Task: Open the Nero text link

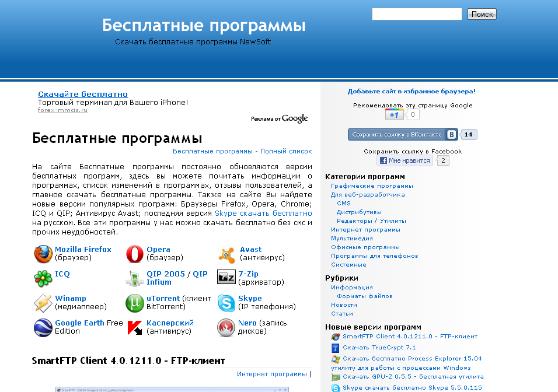Action: [247, 323]
